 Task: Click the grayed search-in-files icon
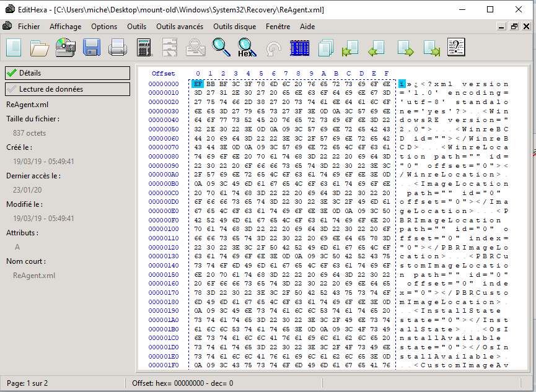[x=196, y=48]
